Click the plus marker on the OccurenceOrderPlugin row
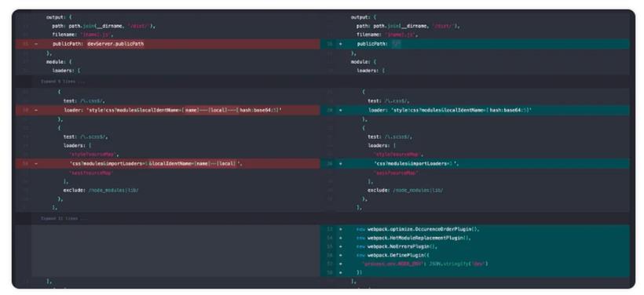Viewport: 644px width, 295px height. pos(341,229)
